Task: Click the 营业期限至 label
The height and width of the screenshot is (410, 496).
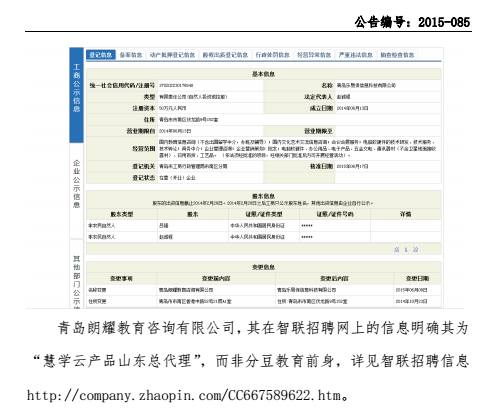Action: pyautogui.click(x=318, y=131)
